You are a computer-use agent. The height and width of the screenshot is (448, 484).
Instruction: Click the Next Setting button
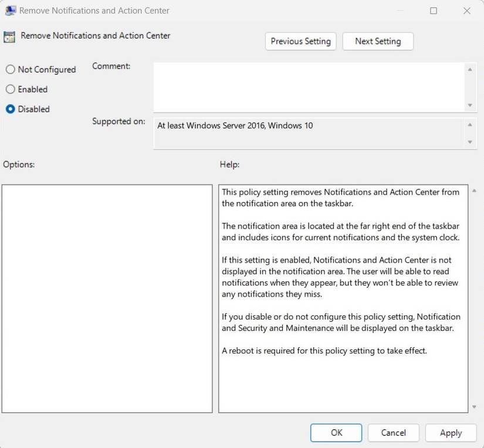tap(378, 41)
